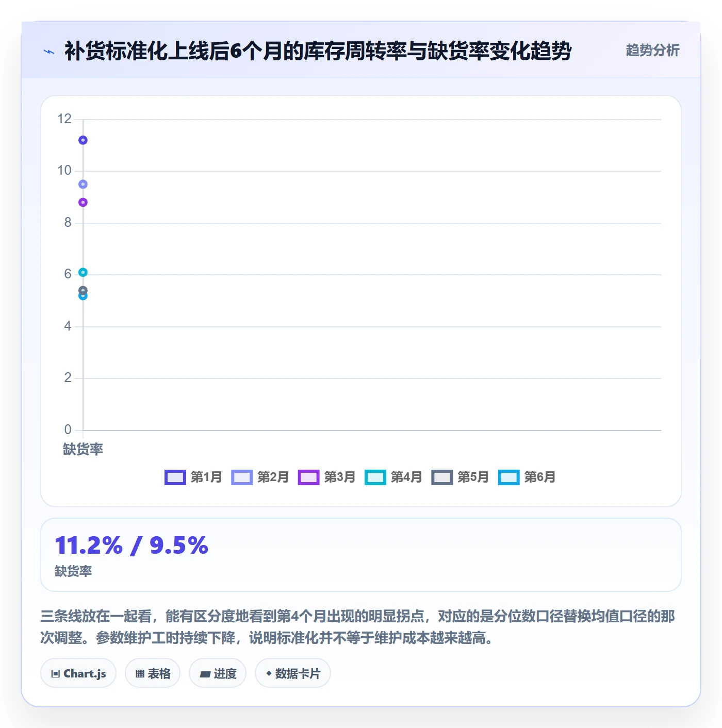722x728 pixels.
Task: Click the Chart.js tag chip
Action: (x=78, y=673)
